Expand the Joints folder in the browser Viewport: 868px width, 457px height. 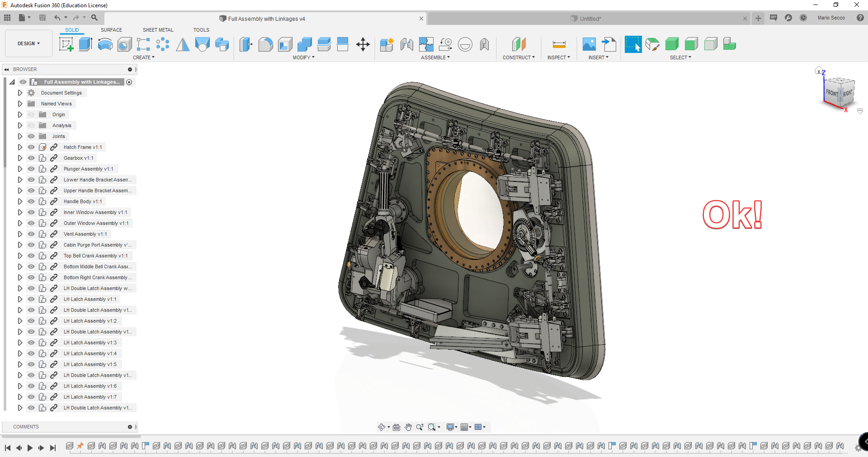(x=20, y=136)
